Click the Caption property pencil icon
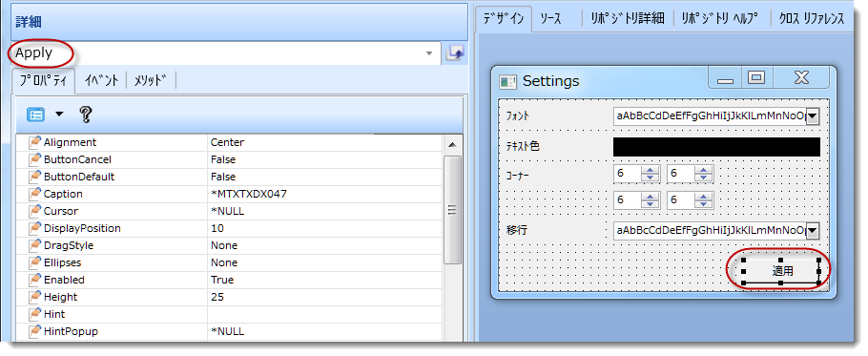This screenshot has width=868, height=356. pos(35,194)
